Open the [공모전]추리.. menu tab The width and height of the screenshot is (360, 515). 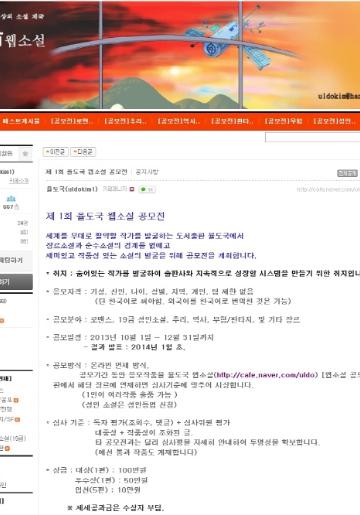125,121
